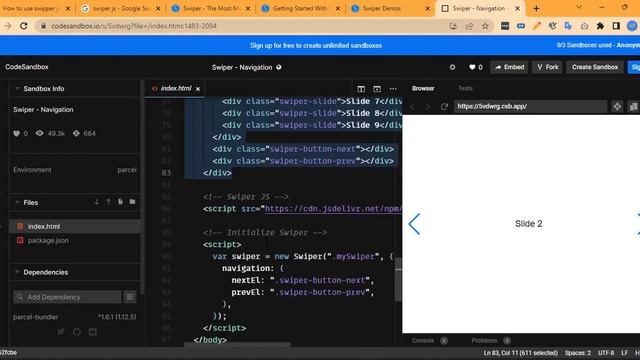Open the sandbox settings gear icon

452,67
